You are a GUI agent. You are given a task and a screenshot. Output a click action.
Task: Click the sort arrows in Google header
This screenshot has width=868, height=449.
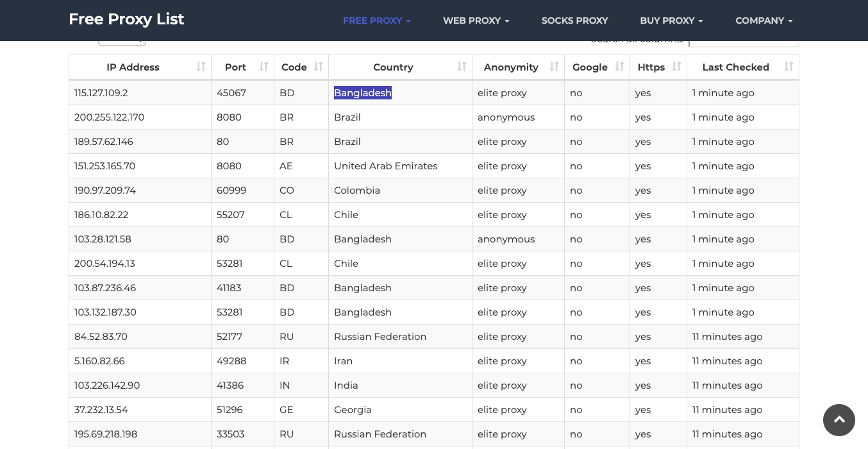click(x=620, y=67)
